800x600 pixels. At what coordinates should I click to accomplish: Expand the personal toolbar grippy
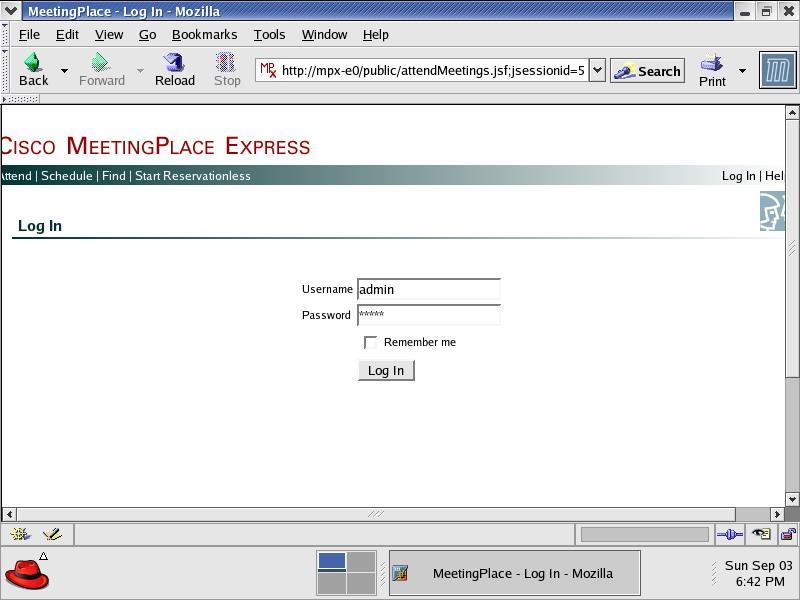(x=20, y=99)
